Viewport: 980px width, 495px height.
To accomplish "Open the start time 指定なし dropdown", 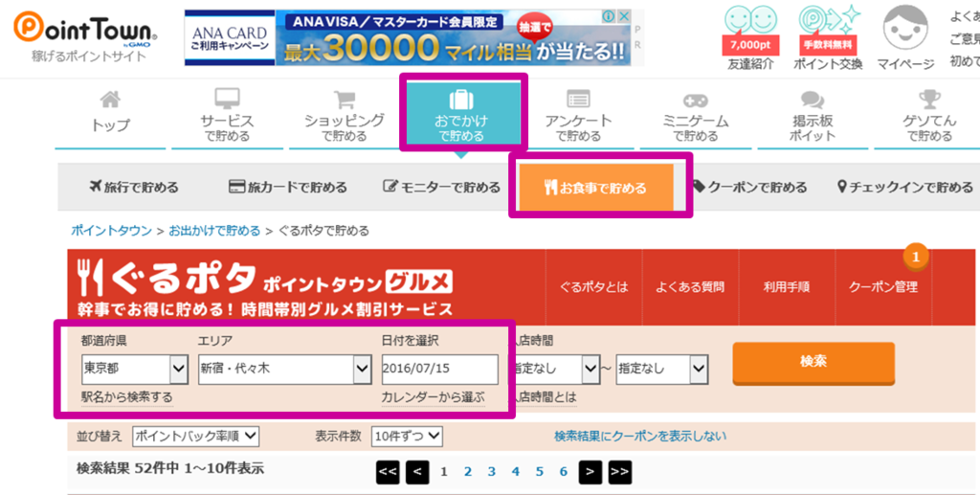I will pos(555,370).
